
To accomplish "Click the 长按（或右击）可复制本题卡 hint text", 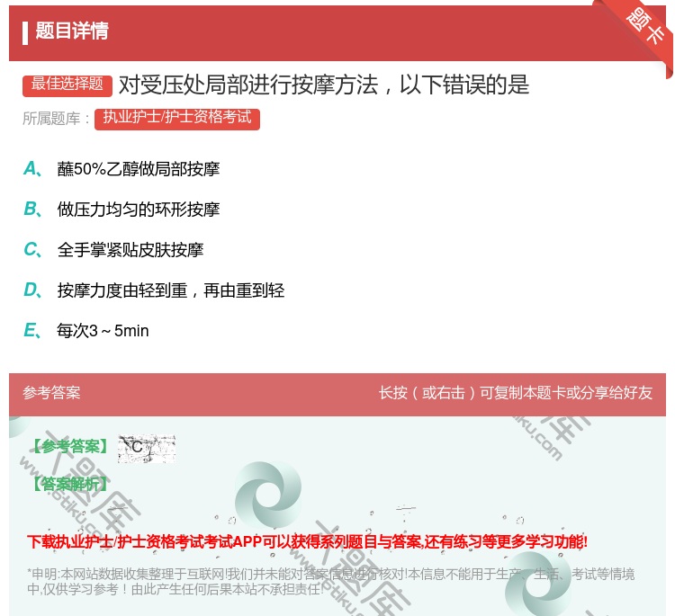I will pyautogui.click(x=516, y=392).
